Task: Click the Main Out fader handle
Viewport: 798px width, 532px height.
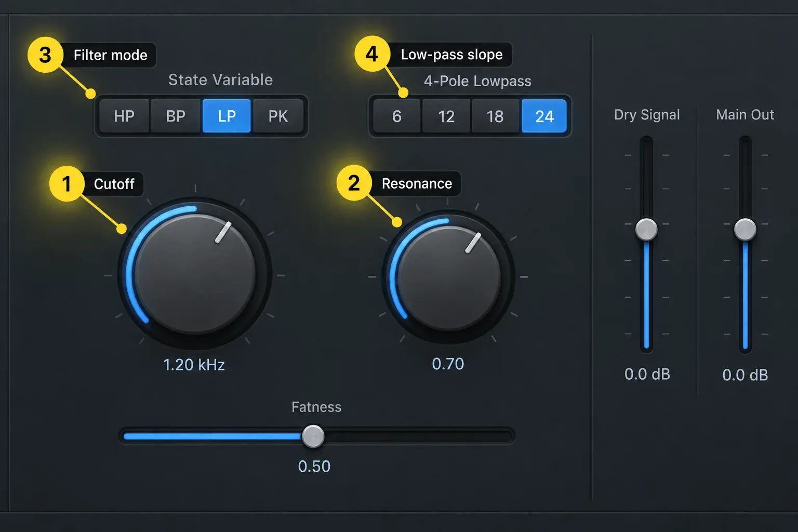Action: point(745,229)
